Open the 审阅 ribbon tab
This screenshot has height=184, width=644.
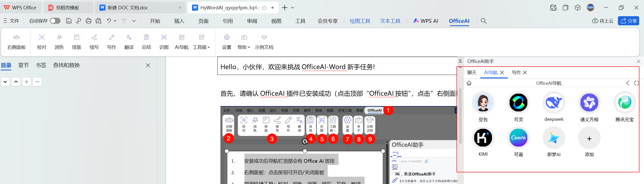252,21
